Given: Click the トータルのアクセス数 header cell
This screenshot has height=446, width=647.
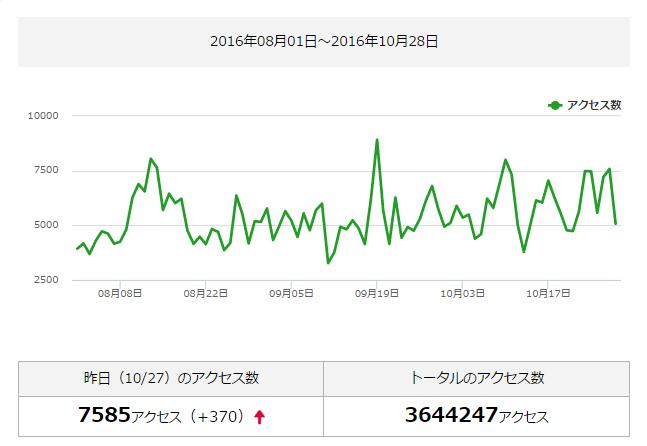Looking at the screenshot, I should click(476, 378).
